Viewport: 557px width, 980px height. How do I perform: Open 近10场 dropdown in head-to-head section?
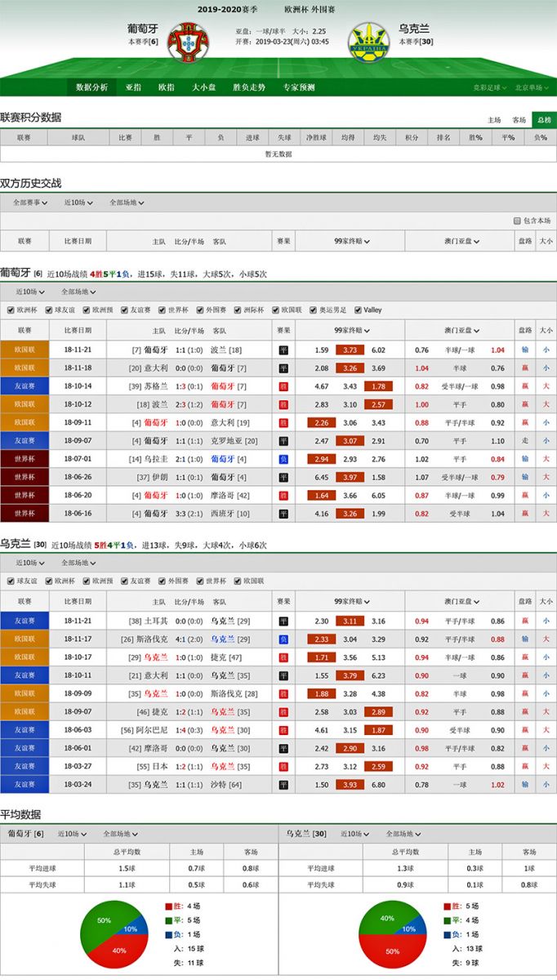(x=79, y=203)
